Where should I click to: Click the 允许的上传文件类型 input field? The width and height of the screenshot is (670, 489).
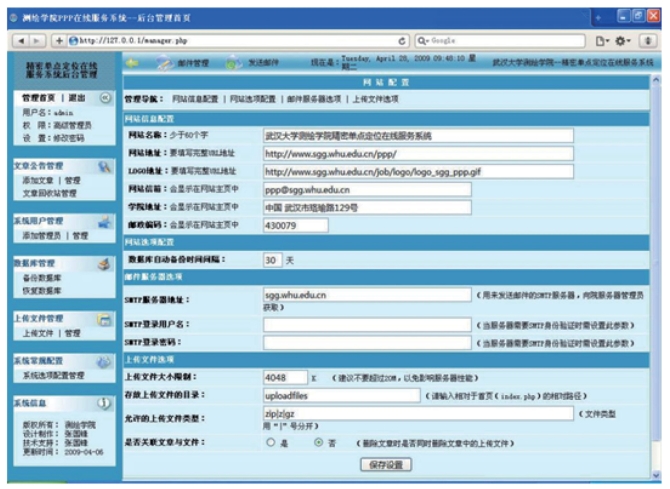point(418,413)
